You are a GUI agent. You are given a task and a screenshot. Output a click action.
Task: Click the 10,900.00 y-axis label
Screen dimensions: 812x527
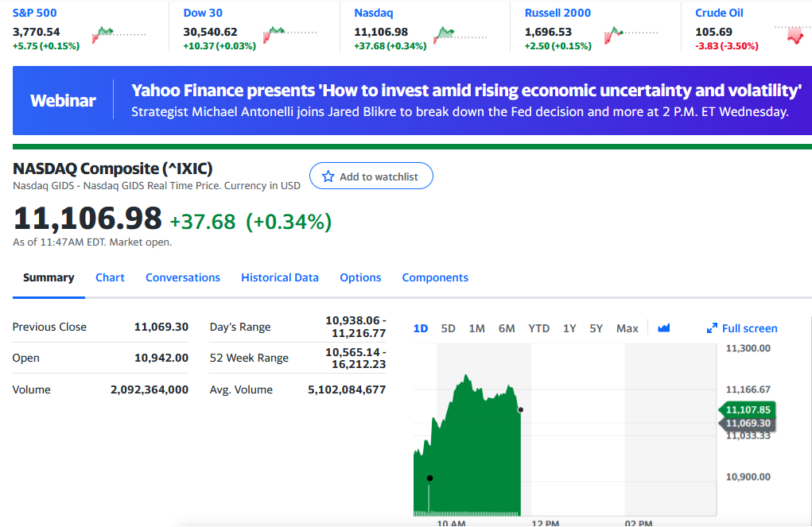pos(748,476)
